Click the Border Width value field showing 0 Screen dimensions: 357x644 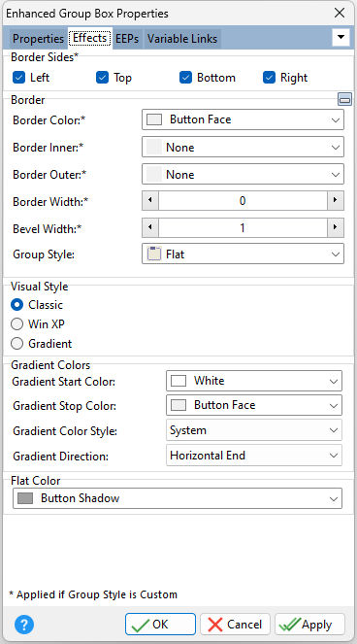tap(243, 201)
